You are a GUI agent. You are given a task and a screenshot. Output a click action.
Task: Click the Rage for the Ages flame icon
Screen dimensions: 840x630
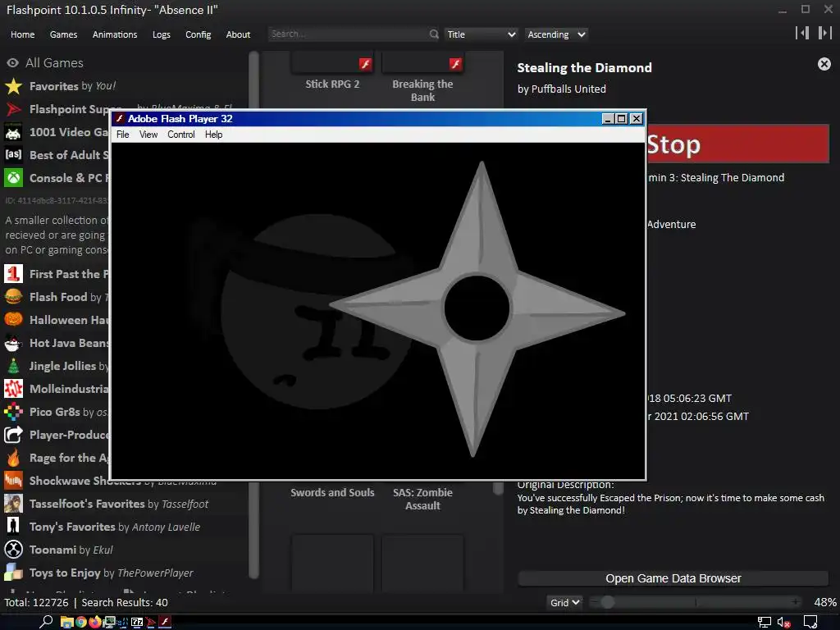13,458
